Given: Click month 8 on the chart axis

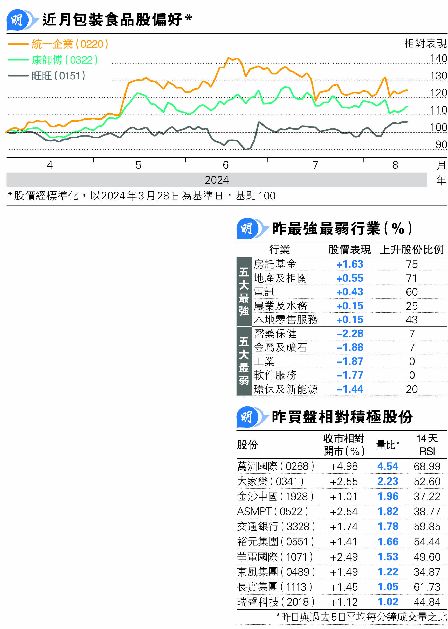Looking at the screenshot, I should pos(395,165).
